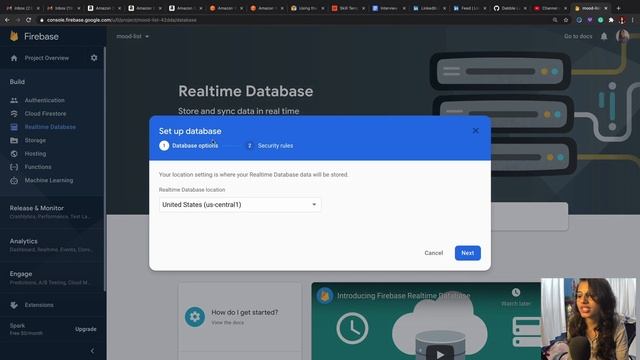Open the browser three-dot menu
Viewport: 640px width, 360px height.
633,20
